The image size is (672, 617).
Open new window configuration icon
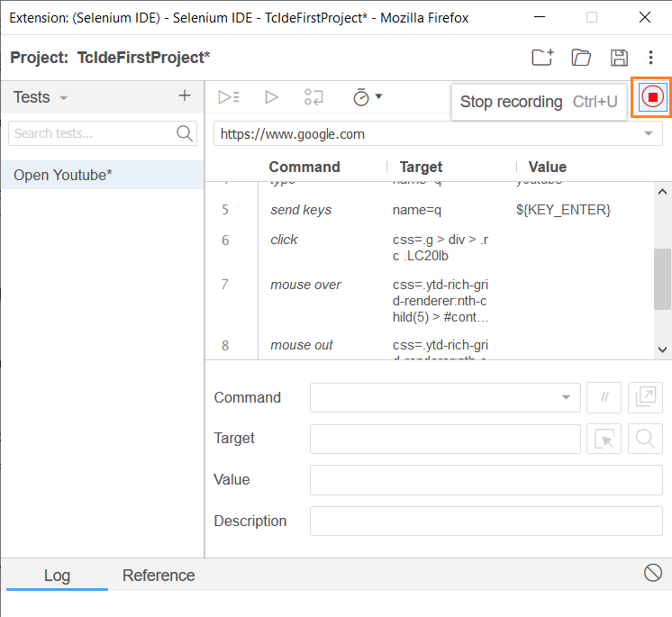(646, 397)
